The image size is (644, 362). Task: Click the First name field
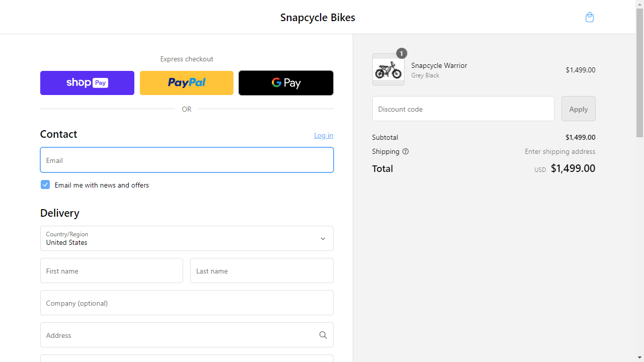coord(112,270)
